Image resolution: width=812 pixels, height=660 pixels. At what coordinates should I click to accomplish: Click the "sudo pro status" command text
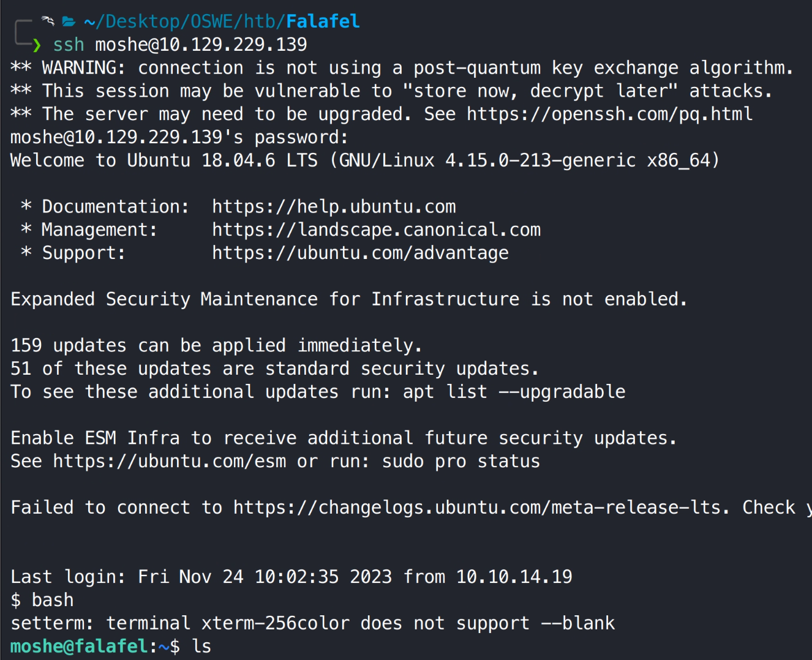coord(461,462)
